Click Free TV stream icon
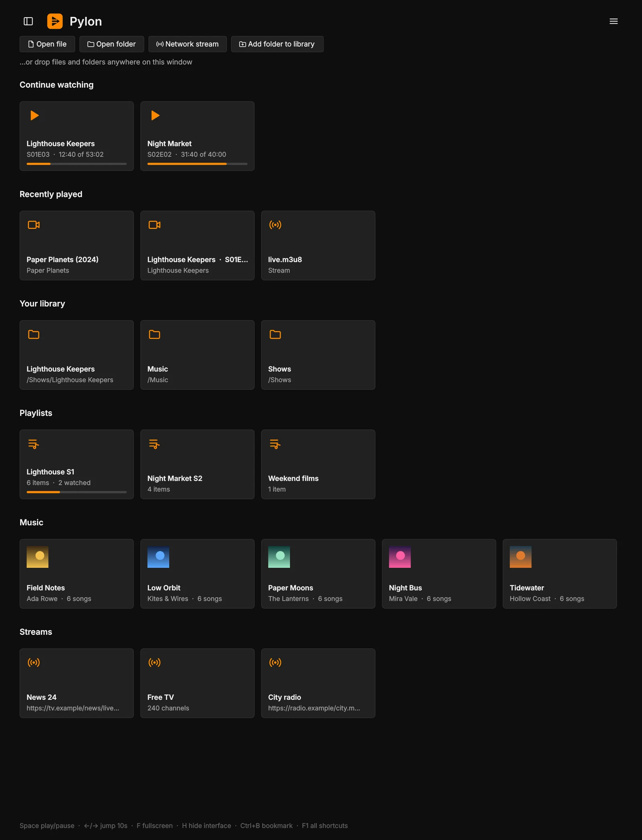 click(154, 663)
